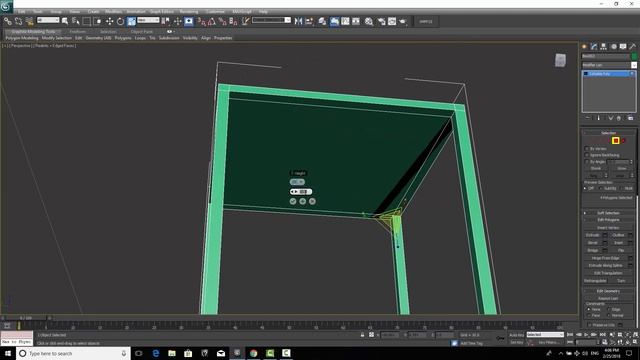Select Polygon sub-object level icon
Image resolution: width=640 pixels, height=360 pixels.
pos(616,141)
